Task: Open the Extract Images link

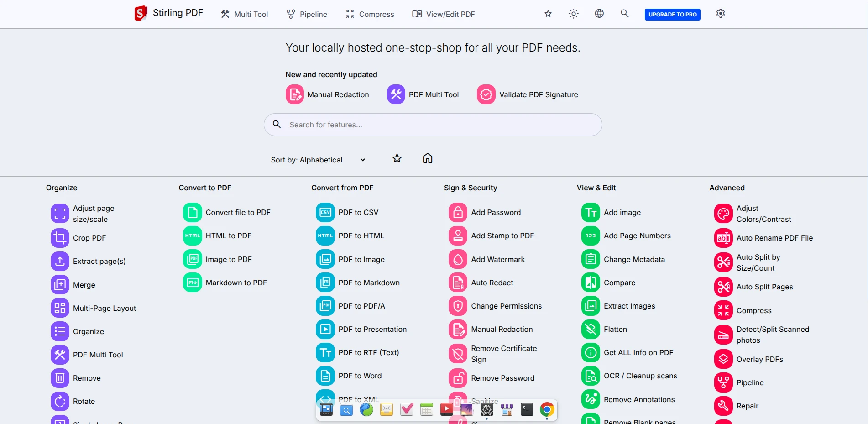Action: (x=629, y=306)
